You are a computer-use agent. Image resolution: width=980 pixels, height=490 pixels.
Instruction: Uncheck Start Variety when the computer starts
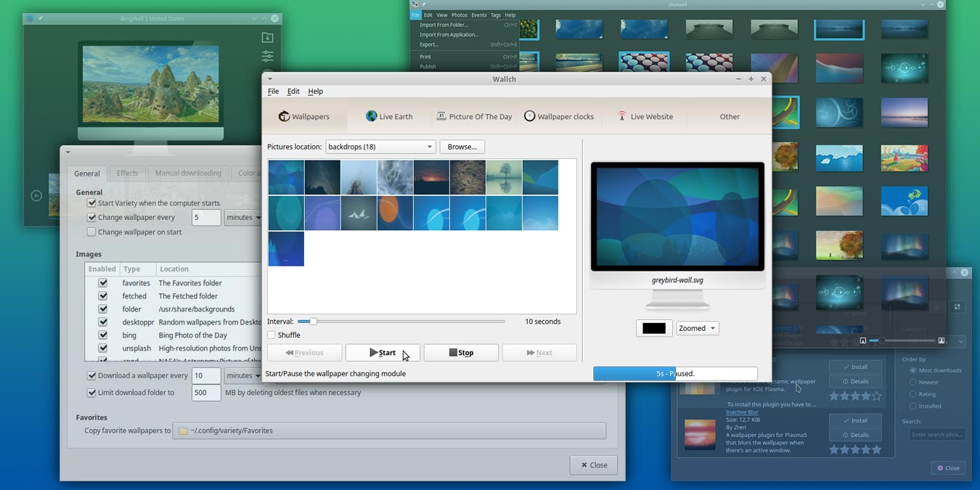click(x=91, y=203)
